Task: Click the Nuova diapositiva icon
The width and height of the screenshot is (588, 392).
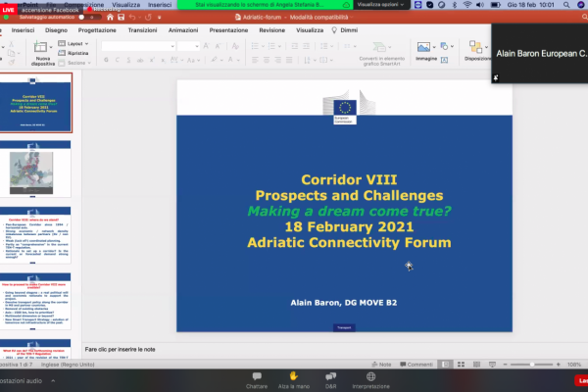Action: click(40, 47)
